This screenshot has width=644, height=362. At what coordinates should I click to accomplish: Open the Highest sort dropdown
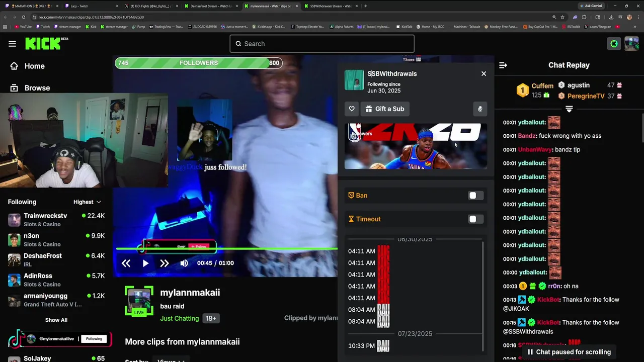coord(87,202)
